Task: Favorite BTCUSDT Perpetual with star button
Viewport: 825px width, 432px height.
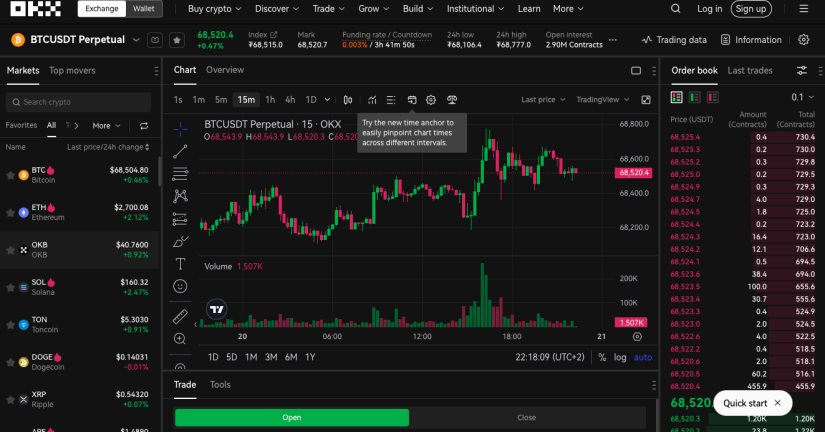Action: point(177,40)
